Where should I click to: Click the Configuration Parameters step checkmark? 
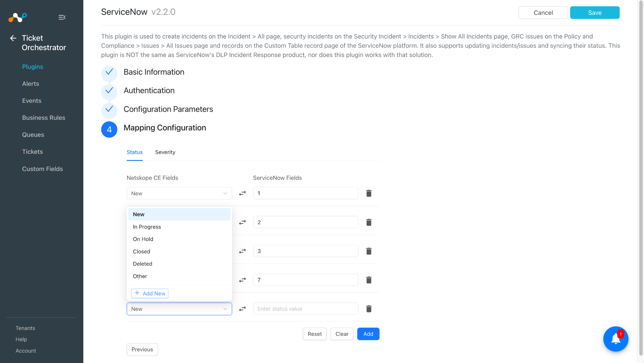(109, 110)
